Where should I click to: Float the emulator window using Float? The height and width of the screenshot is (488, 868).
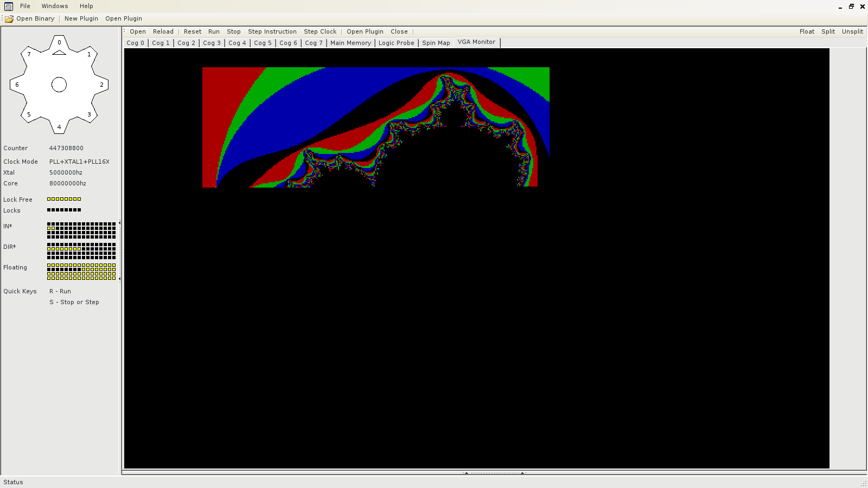[807, 31]
